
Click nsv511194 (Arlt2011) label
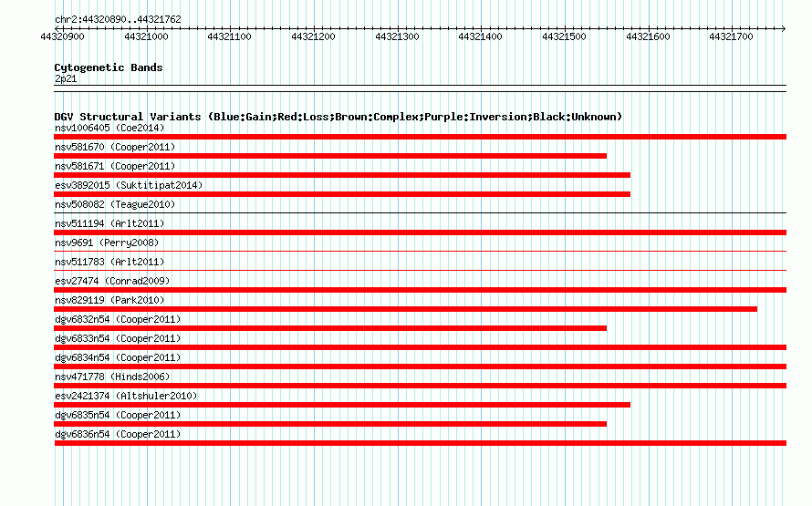(x=109, y=223)
